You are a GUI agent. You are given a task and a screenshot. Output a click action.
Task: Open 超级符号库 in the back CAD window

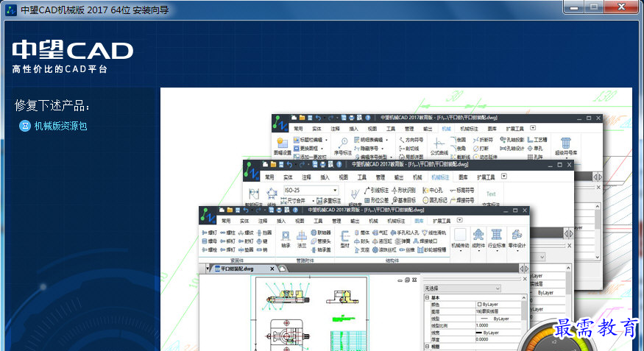[566, 147]
